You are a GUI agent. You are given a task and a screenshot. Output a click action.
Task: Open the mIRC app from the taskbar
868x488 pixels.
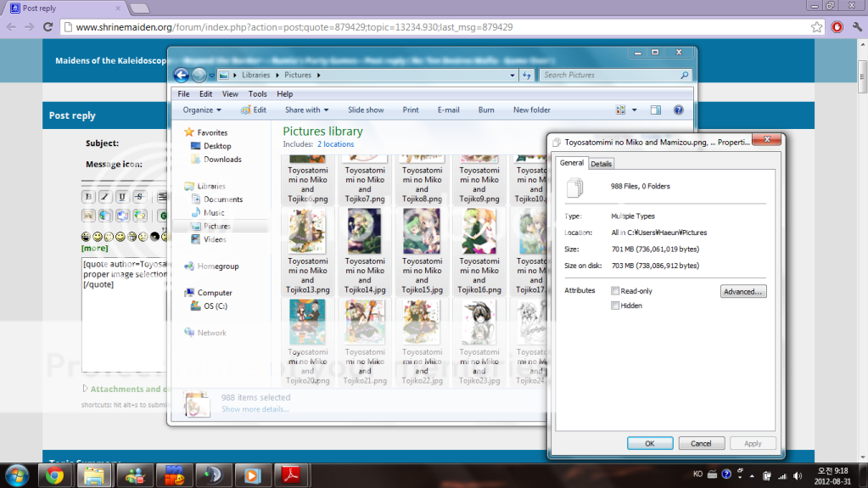coord(174,475)
